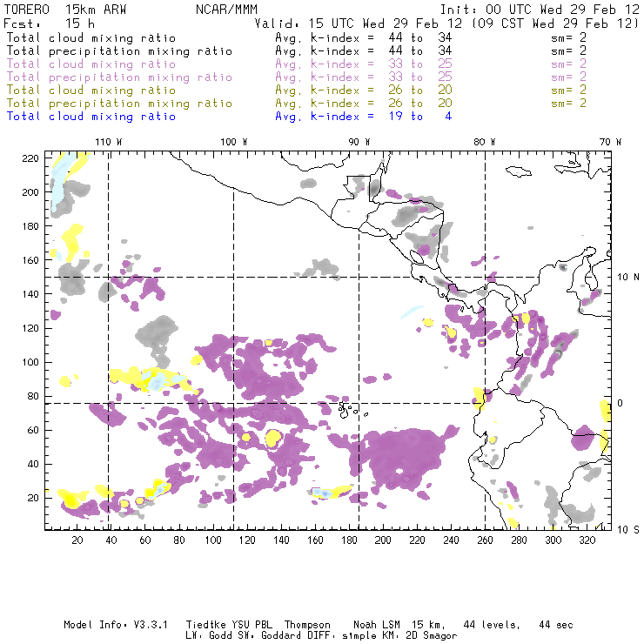Screen dimensions: 644x644
Task: Click the '80 W' longitude label
Action: tap(484, 142)
